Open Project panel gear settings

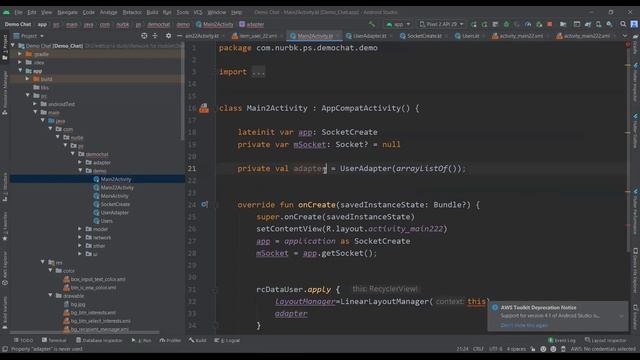(x=168, y=36)
